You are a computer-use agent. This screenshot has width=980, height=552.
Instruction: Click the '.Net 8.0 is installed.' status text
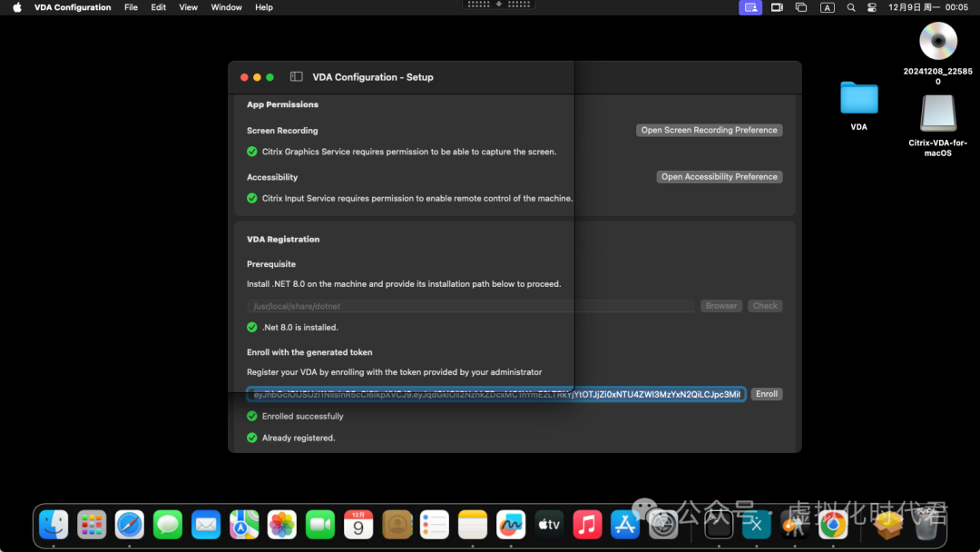click(x=300, y=328)
